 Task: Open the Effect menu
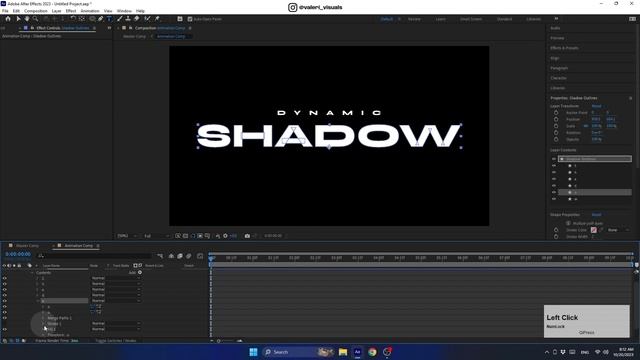71,11
